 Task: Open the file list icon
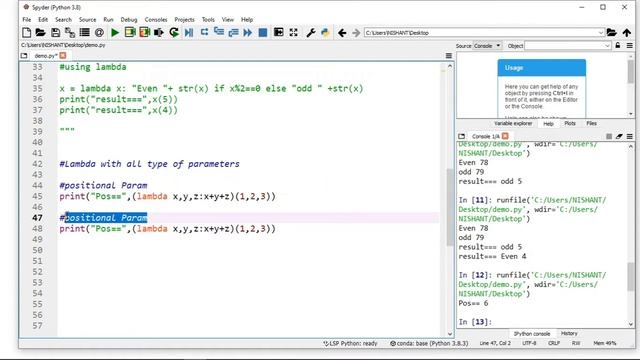pyautogui.click(x=84, y=33)
